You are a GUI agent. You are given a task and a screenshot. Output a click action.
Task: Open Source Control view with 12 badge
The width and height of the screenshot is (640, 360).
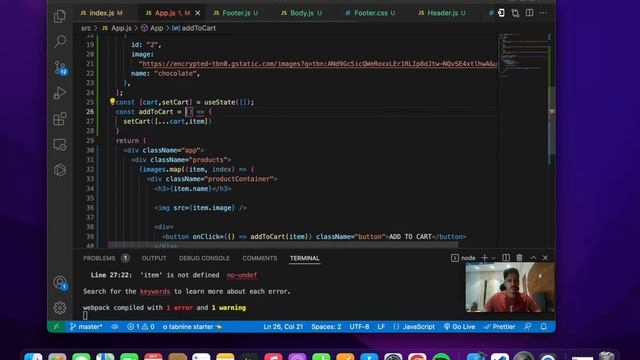(60, 67)
